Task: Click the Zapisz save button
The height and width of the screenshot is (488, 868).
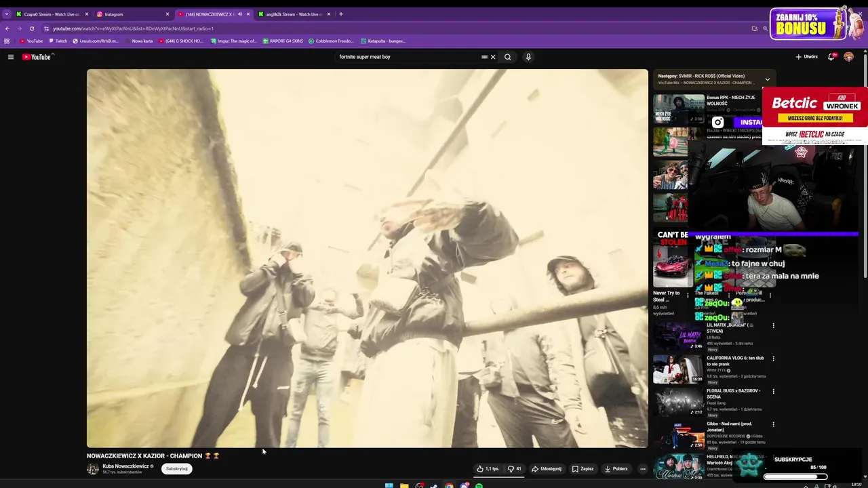Action: click(583, 468)
